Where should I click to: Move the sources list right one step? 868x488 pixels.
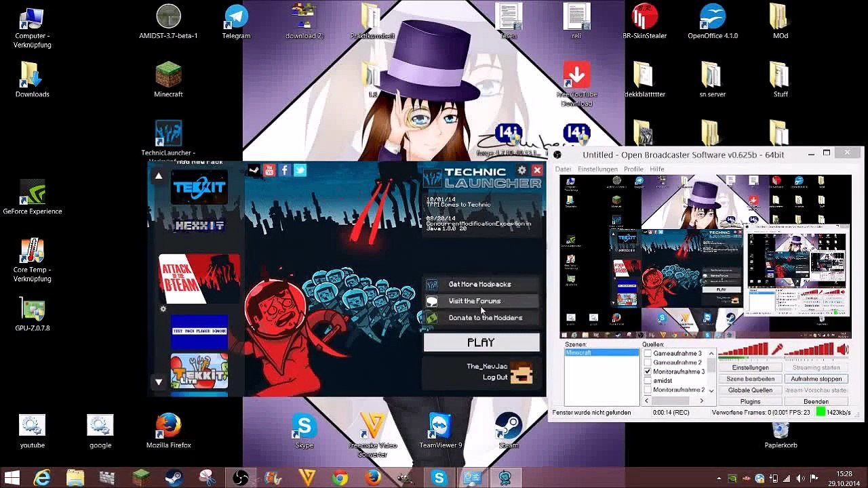click(x=702, y=401)
